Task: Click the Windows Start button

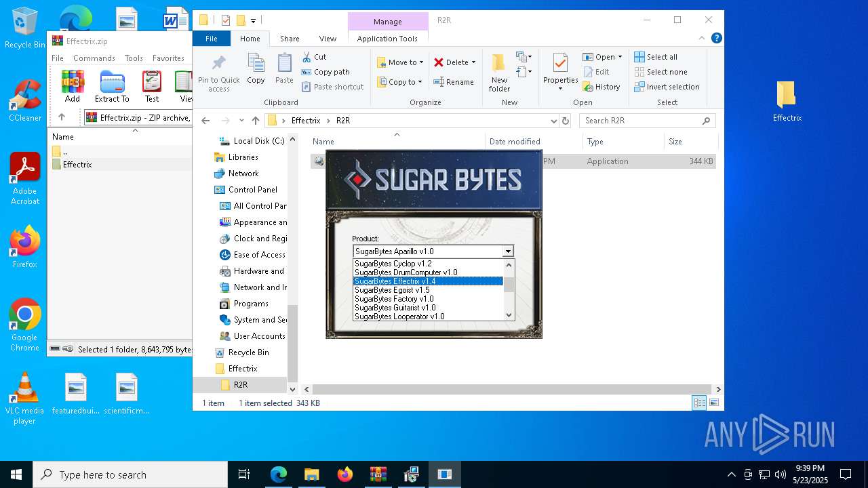Action: click(x=16, y=474)
